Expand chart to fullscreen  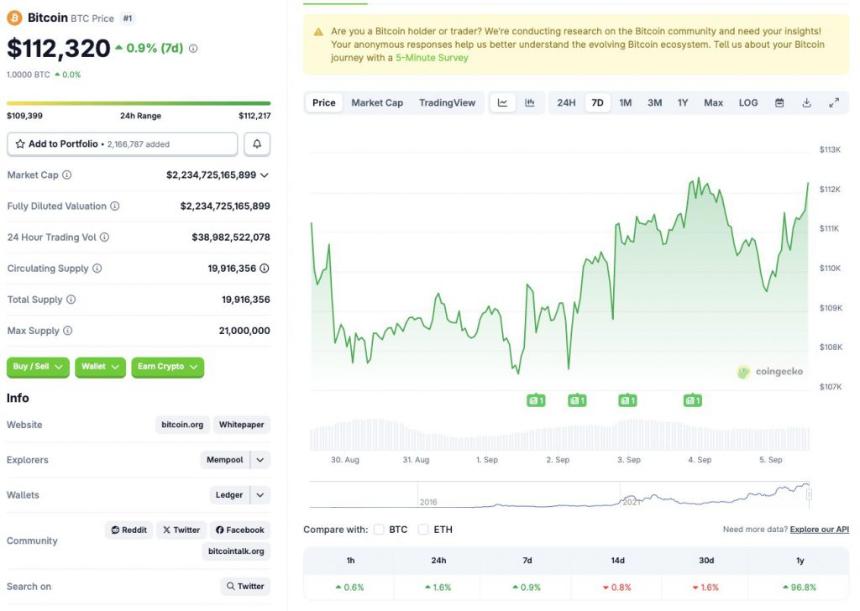tap(834, 103)
